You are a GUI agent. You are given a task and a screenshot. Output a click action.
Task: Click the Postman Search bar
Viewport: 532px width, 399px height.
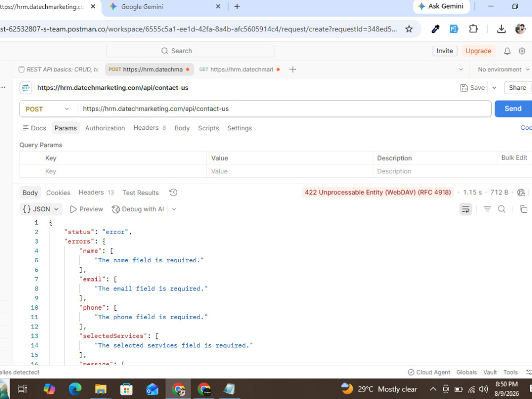[x=190, y=51]
